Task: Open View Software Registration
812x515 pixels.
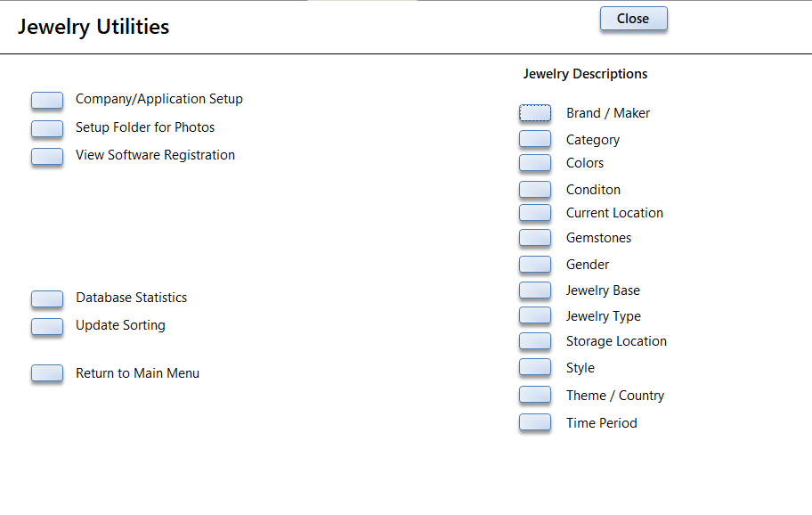Action: click(47, 156)
